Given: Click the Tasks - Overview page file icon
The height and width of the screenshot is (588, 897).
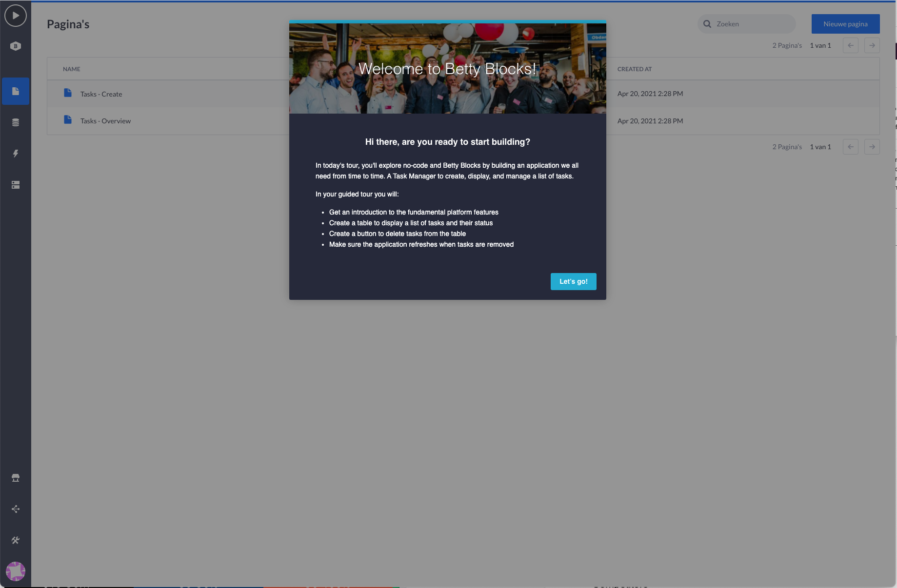Looking at the screenshot, I should pyautogui.click(x=68, y=119).
